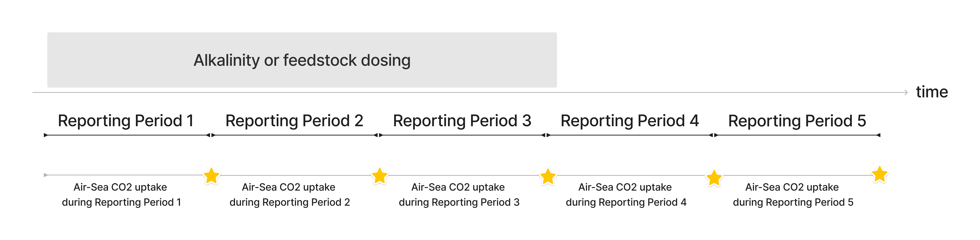Click the gray arrow starting the uptake line
980x240 pixels.
(x=46, y=175)
